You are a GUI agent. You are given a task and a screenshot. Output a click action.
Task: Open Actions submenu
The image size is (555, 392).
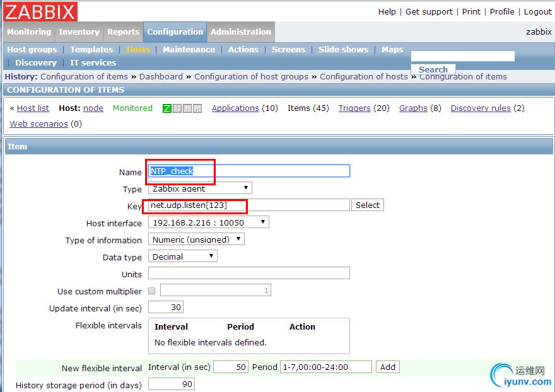coord(243,50)
